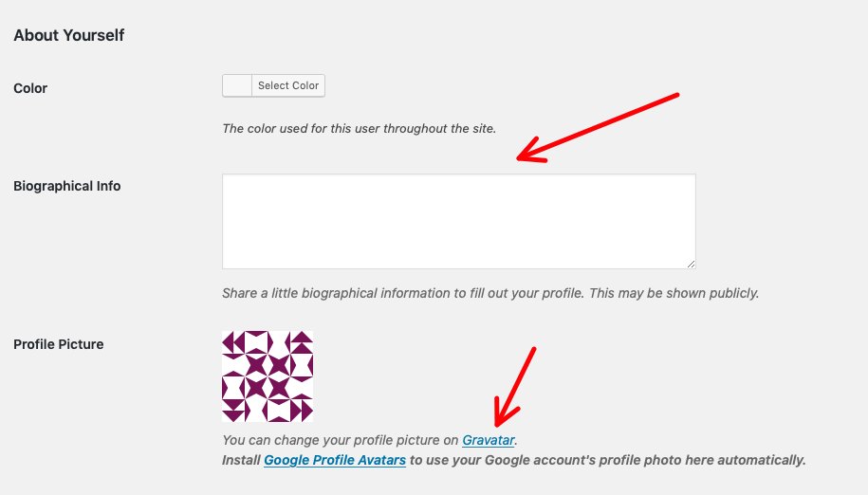The width and height of the screenshot is (868, 495).
Task: Click the red arrow pointing at the bio field
Action: (x=598, y=126)
